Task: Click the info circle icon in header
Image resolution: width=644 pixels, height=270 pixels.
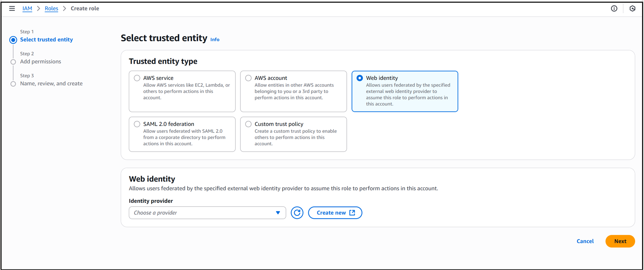Action: pos(614,8)
